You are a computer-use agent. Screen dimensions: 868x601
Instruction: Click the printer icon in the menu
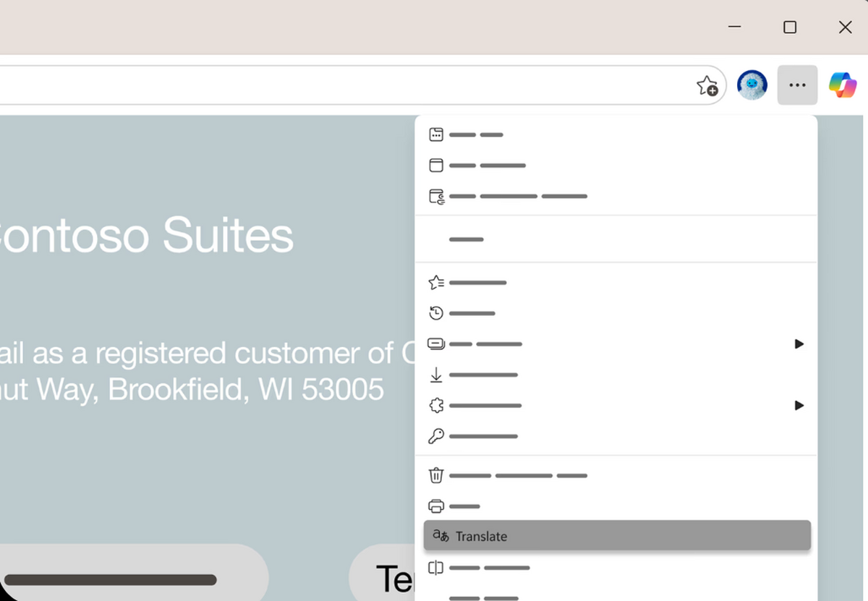click(x=436, y=506)
